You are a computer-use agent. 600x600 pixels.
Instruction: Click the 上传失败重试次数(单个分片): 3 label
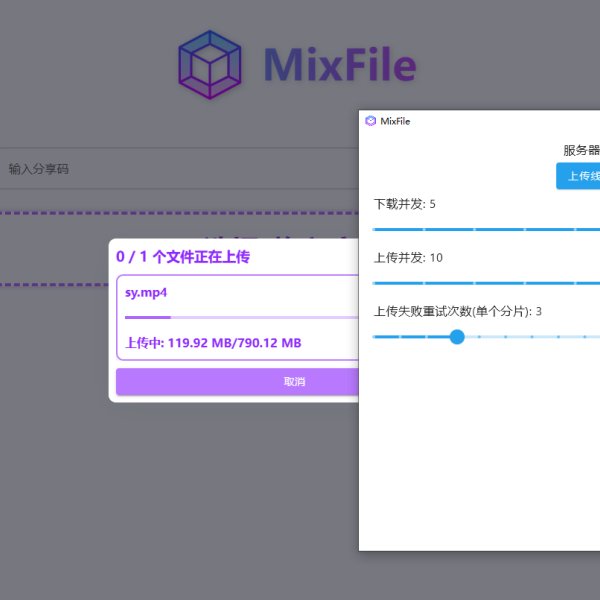[458, 311]
